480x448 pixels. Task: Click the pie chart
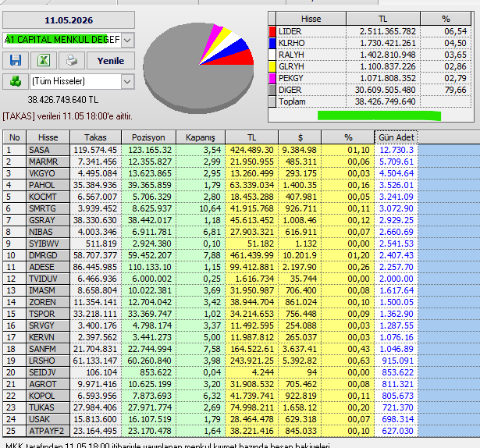pyautogui.click(x=199, y=68)
